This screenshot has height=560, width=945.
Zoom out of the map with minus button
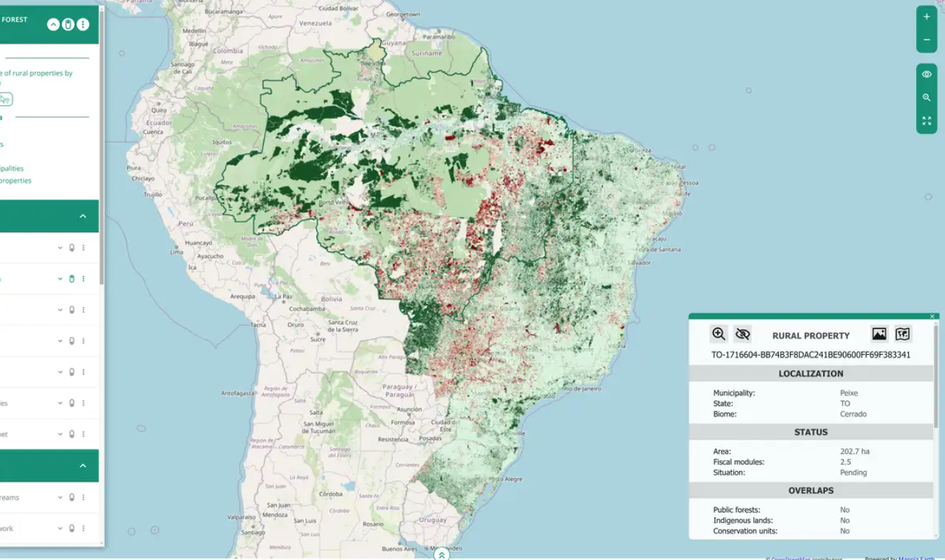point(926,40)
